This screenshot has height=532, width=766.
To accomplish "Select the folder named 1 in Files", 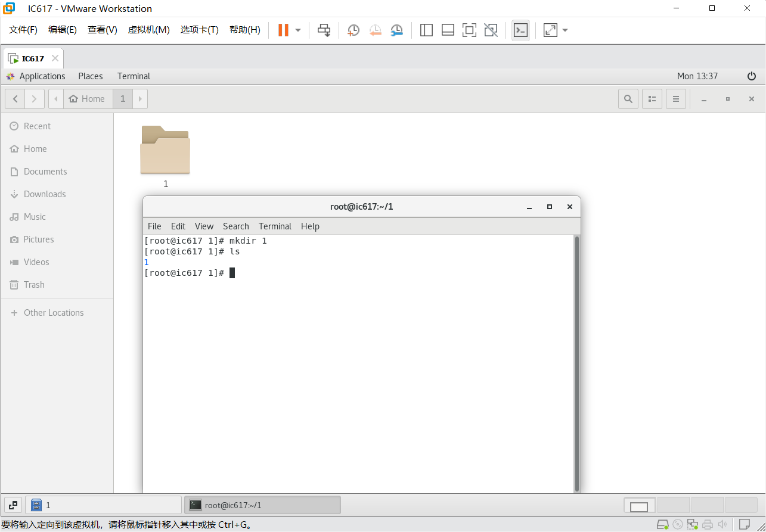I will [165, 157].
